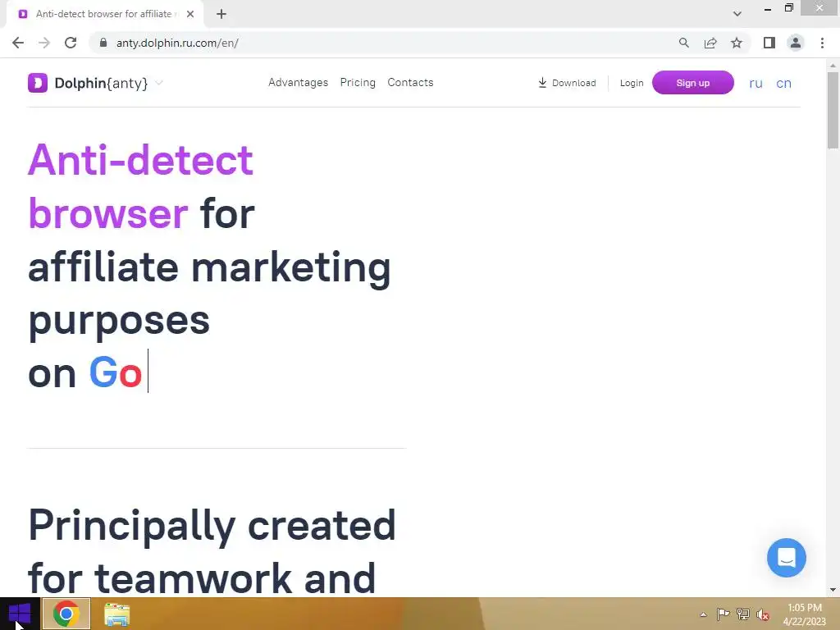
Task: Click the scrollbar down arrow
Action: (x=833, y=590)
